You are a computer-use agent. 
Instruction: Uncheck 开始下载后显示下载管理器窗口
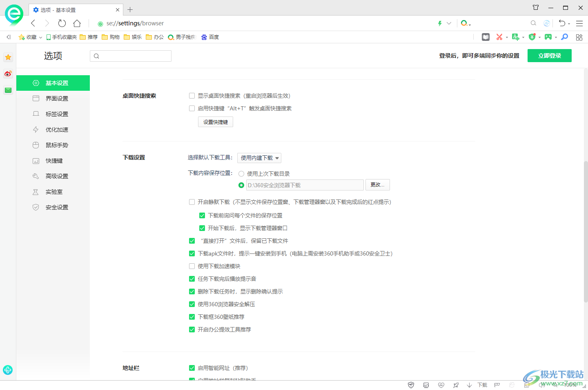[x=202, y=228]
